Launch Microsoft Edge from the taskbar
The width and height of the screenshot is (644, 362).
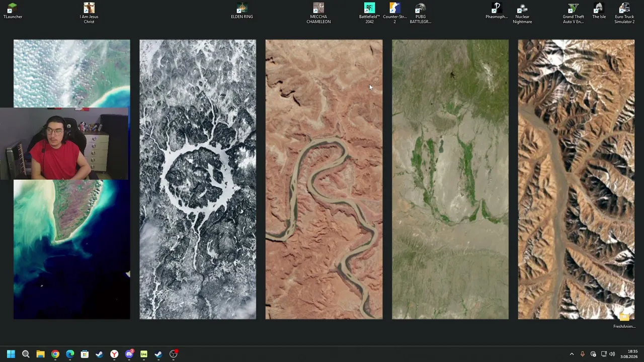coord(70,354)
